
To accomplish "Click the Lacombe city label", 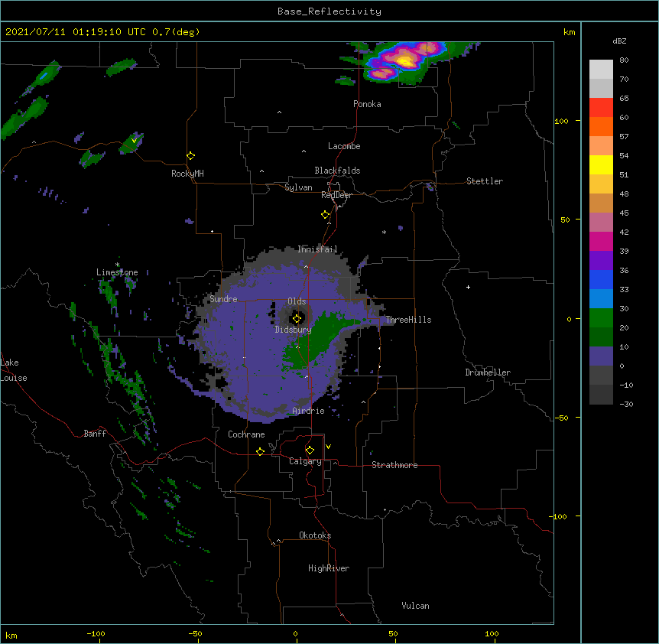I will (x=344, y=146).
